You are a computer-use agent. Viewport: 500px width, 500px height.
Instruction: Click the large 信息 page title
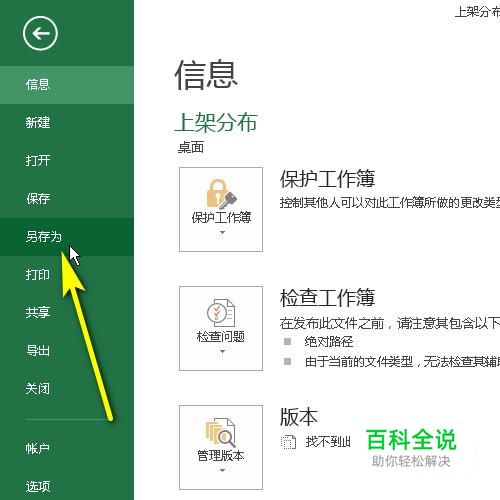pyautogui.click(x=206, y=75)
